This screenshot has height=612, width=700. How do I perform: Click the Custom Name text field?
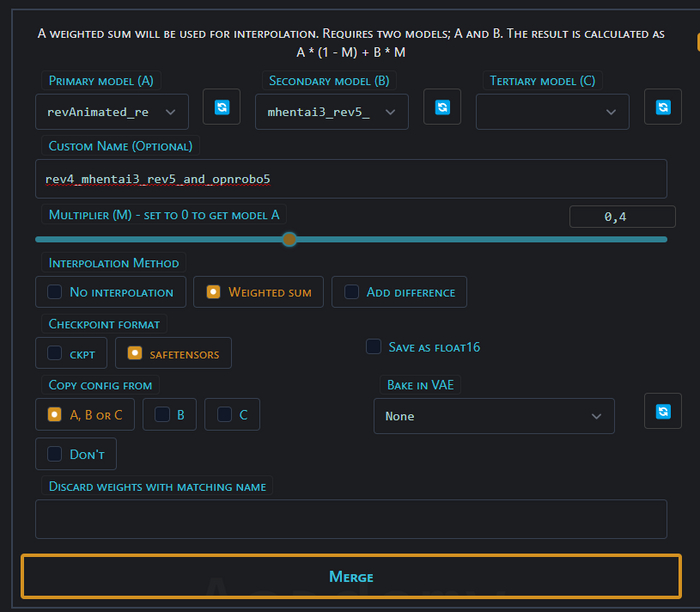click(x=350, y=179)
